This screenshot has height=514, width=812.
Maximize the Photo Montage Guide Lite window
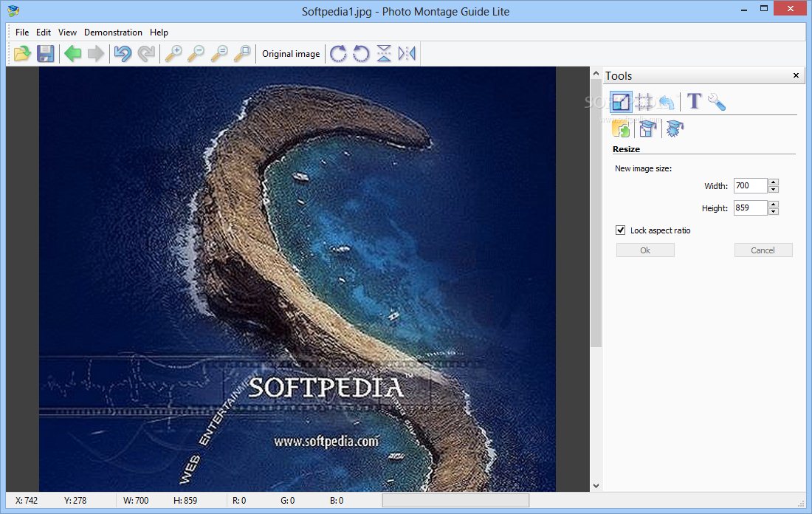(764, 9)
